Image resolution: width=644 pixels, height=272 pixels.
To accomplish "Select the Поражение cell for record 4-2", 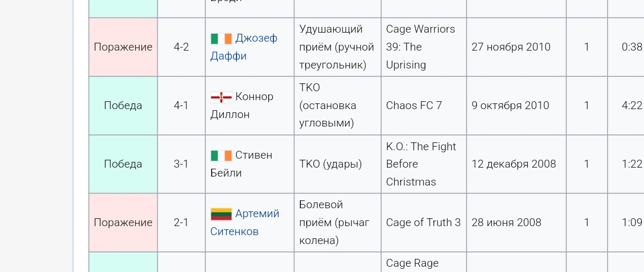I will pos(123,47).
